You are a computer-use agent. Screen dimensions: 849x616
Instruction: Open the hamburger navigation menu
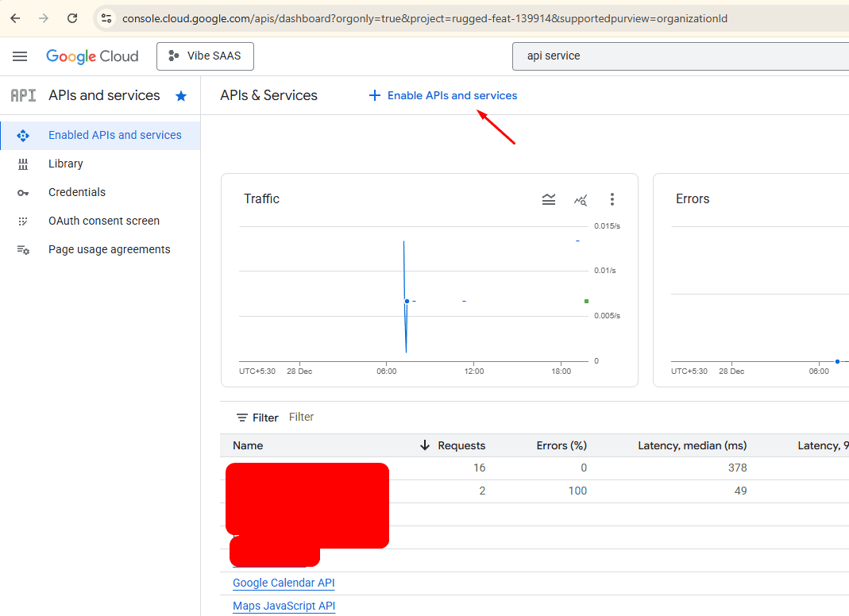point(20,56)
